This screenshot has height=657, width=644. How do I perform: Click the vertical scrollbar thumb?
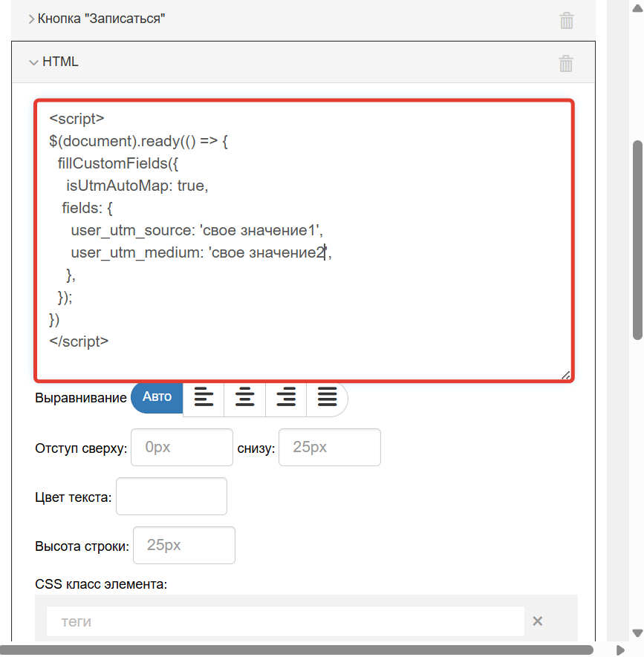(638, 241)
